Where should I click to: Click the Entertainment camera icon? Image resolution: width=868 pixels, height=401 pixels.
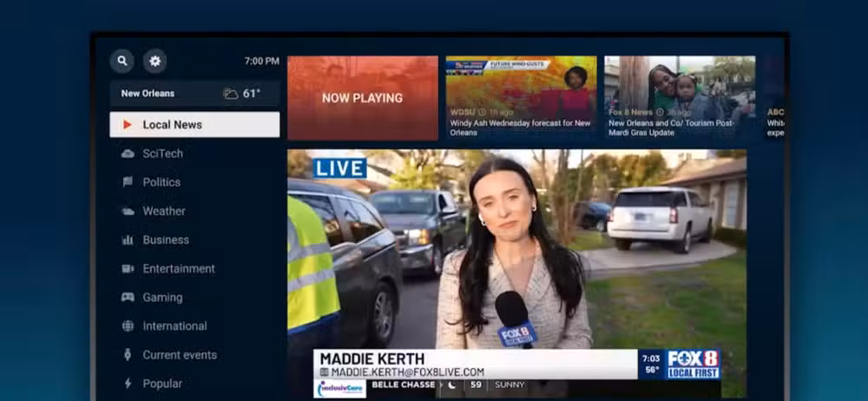[x=128, y=268]
